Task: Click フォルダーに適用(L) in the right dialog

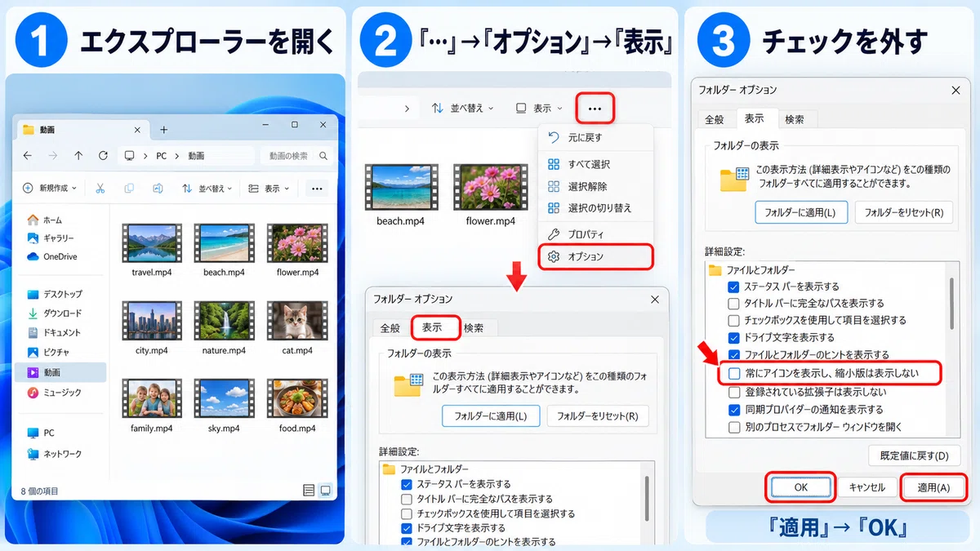Action: [x=800, y=212]
